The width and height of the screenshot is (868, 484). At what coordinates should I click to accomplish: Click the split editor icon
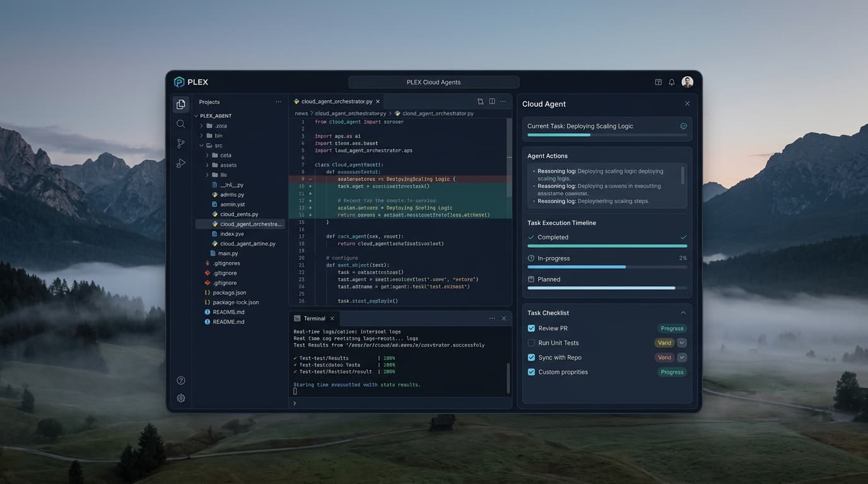[492, 101]
